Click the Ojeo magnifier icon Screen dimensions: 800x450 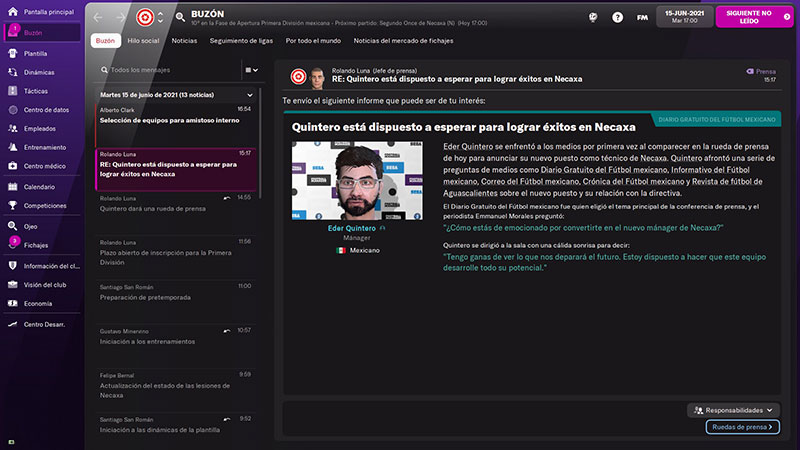point(13,226)
